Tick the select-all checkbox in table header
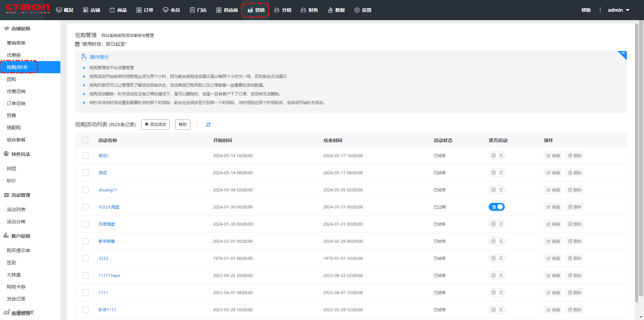Image resolution: width=644 pixels, height=320 pixels. 85,140
